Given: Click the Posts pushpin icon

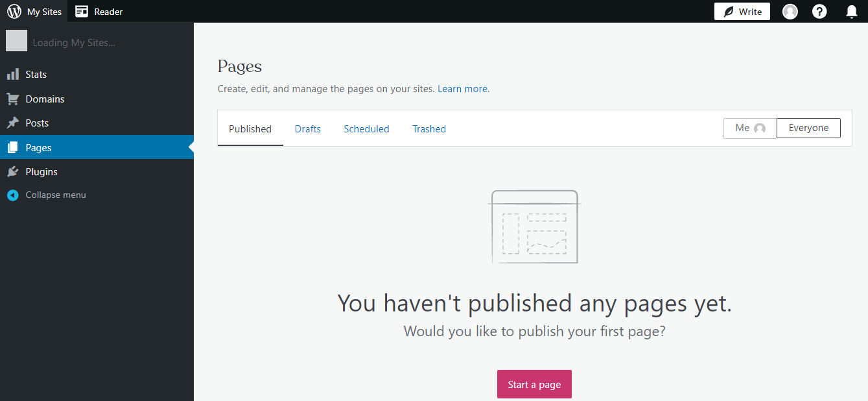Looking at the screenshot, I should [13, 123].
